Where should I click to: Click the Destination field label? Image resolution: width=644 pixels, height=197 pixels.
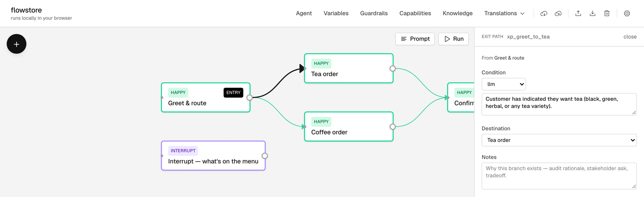coord(496,128)
